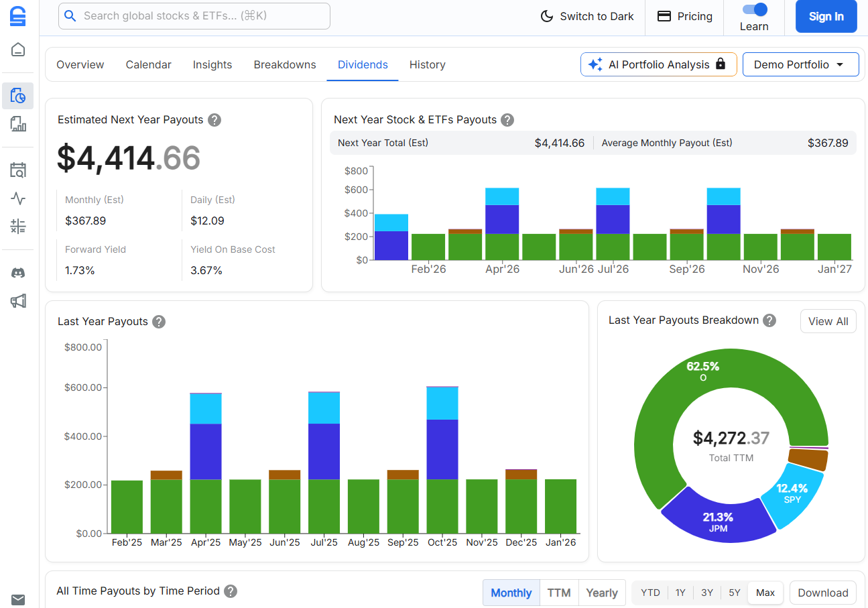Click the Sign In button
This screenshot has height=608, width=868.
click(x=826, y=16)
